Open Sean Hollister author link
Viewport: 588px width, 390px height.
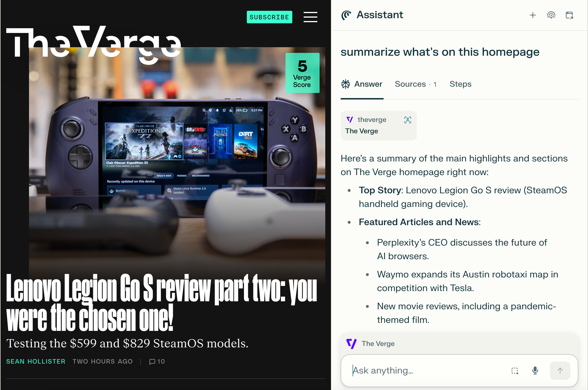pos(36,361)
